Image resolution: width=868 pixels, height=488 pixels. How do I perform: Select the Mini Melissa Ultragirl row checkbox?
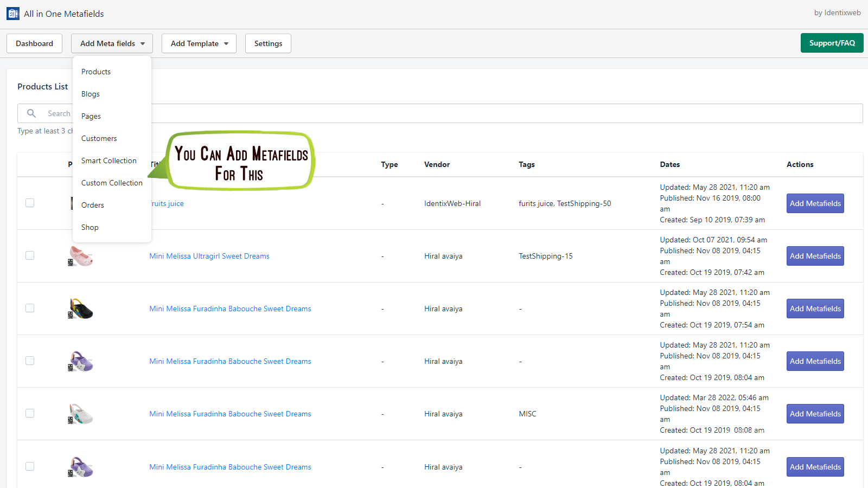click(x=30, y=255)
